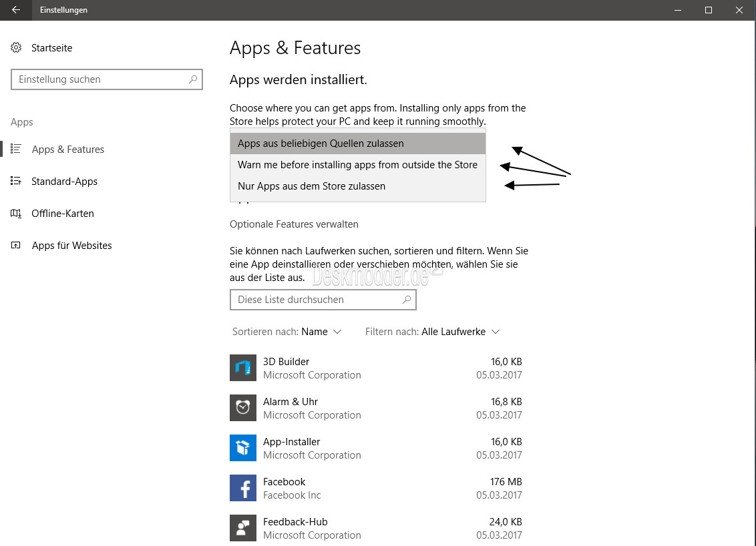This screenshot has height=546, width=756.
Task: Select Apps & Features in sidebar
Action: point(68,150)
